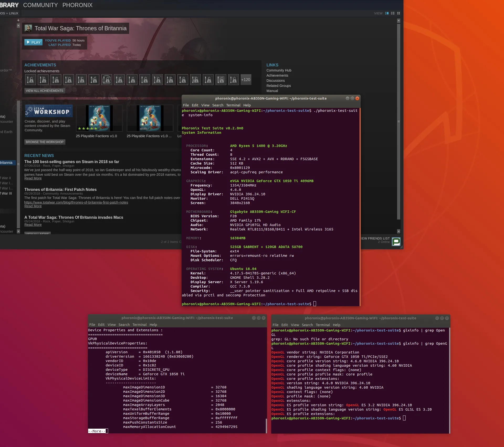Switch to Steam list view icon

392,13
